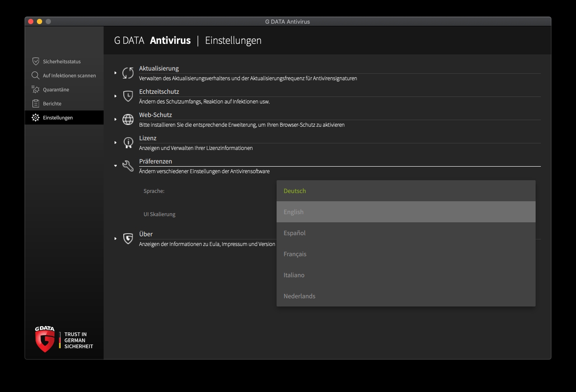Image resolution: width=576 pixels, height=392 pixels.
Task: Pick Italiano in the language list
Action: 406,275
